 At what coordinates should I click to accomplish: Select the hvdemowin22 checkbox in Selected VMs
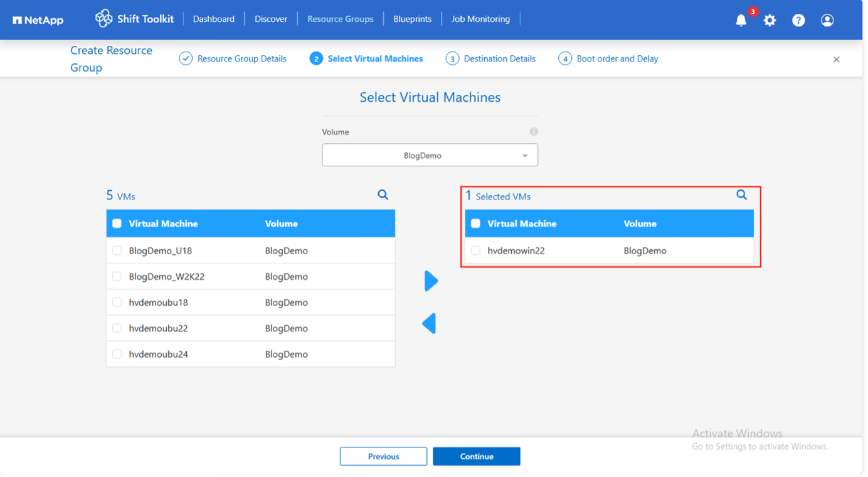point(475,250)
